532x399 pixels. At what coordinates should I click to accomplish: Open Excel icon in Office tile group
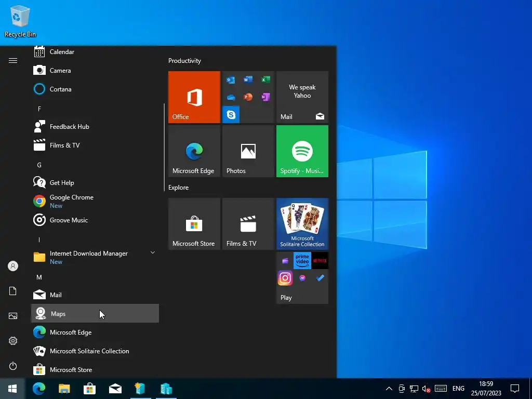(265, 79)
